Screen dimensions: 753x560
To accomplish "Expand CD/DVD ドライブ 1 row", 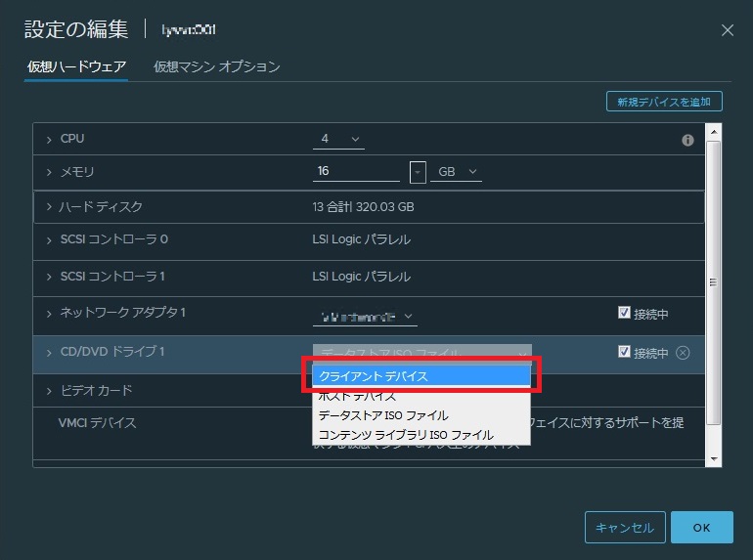I will 49,353.
